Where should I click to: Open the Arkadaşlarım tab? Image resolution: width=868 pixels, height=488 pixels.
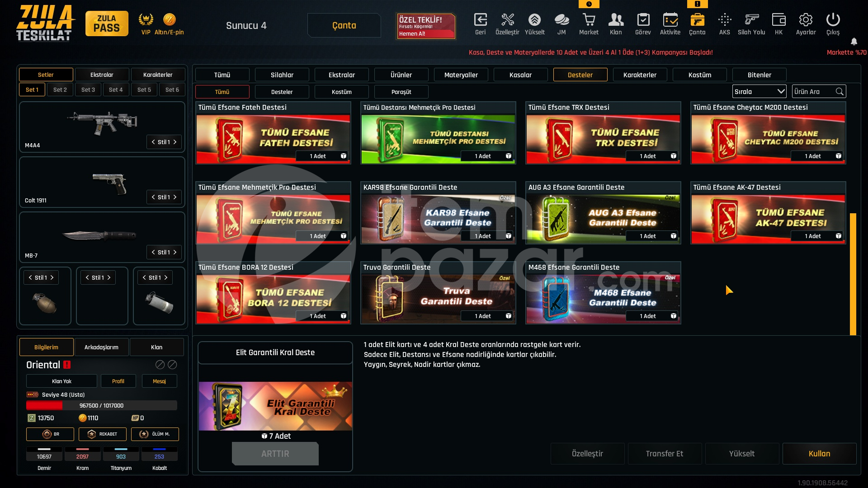click(x=102, y=347)
